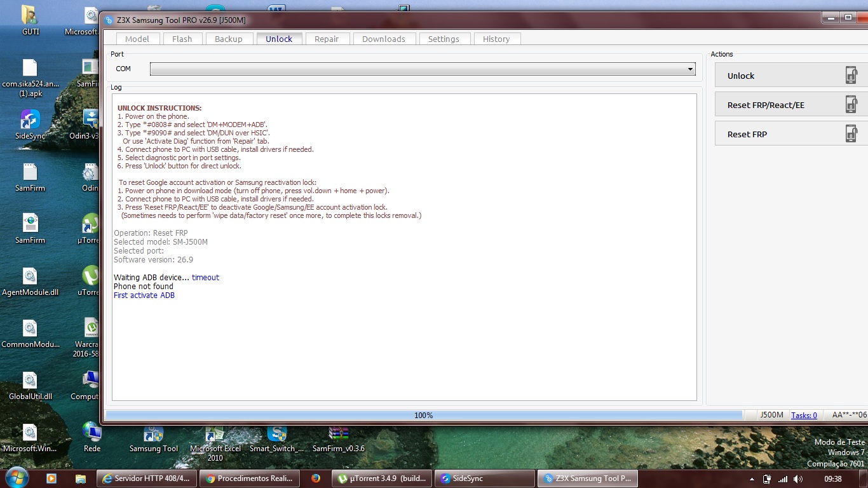Click Z3X Samsung Tool taskbar button
Viewport: 868px width, 488px height.
click(x=588, y=478)
